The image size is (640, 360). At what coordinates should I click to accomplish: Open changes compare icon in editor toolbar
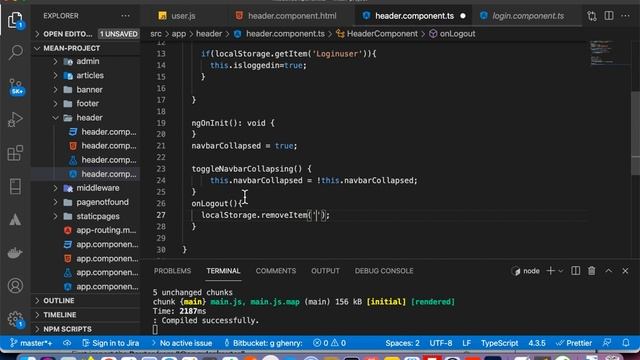[592, 16]
